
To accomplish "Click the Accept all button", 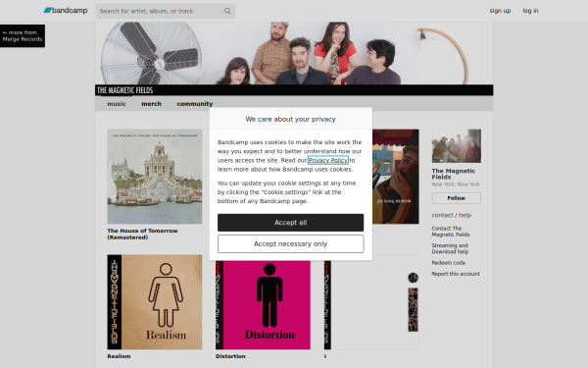I will (291, 223).
